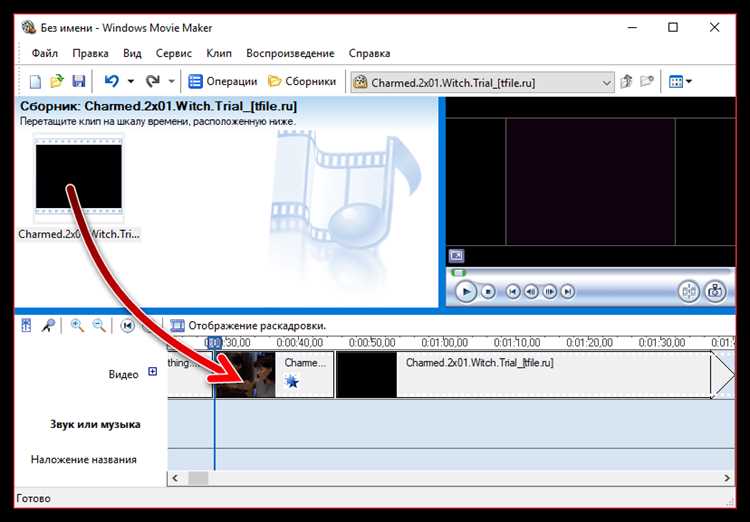This screenshot has height=522, width=750.
Task: Click the preview seek bar
Action: (x=591, y=273)
